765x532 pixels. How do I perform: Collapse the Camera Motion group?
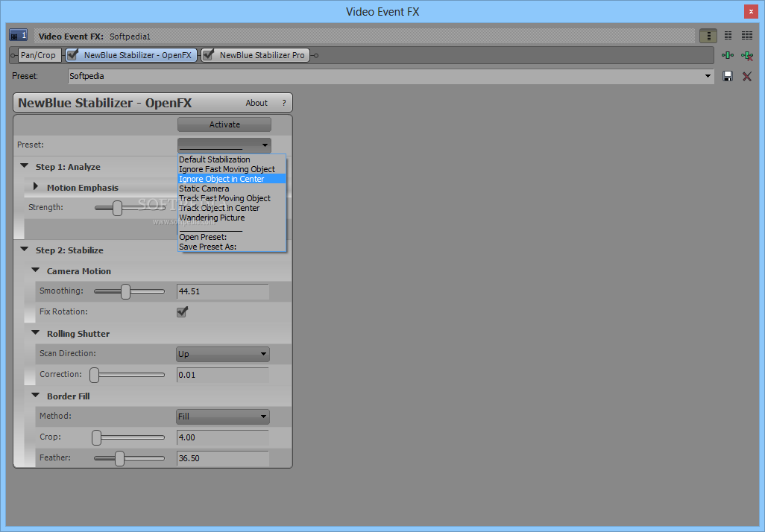tap(36, 270)
